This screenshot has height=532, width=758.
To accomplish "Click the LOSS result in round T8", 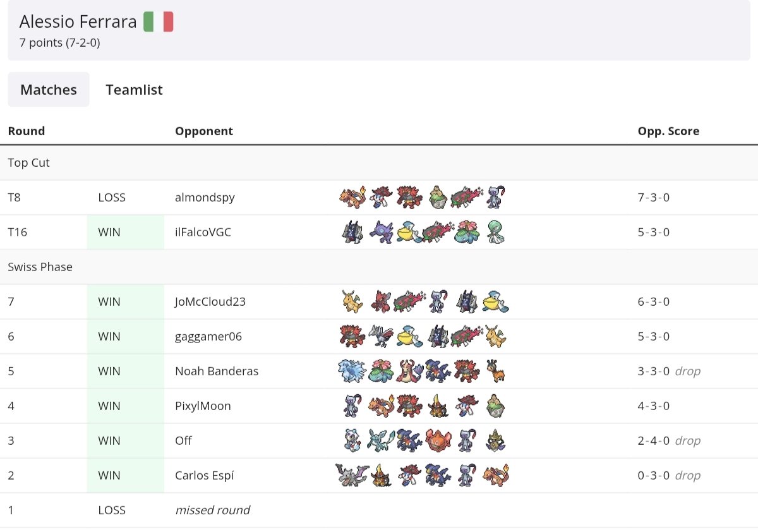I will (112, 198).
